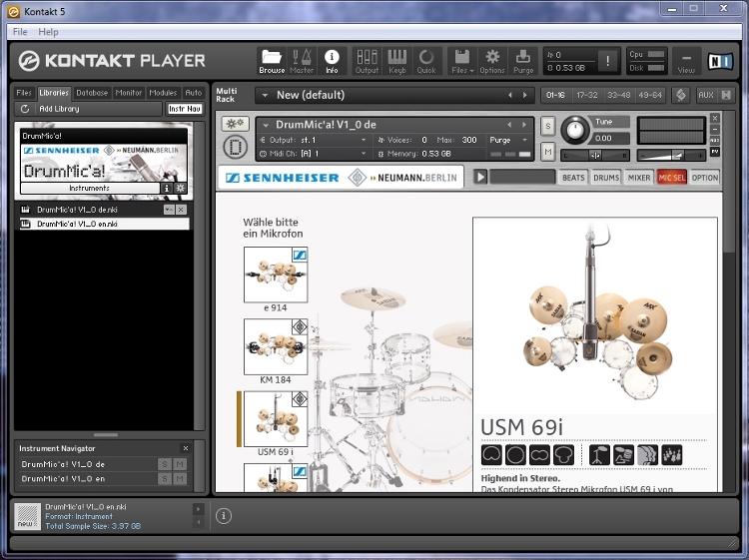This screenshot has width=749, height=560.
Task: Switch to the Modules tab
Action: click(163, 93)
